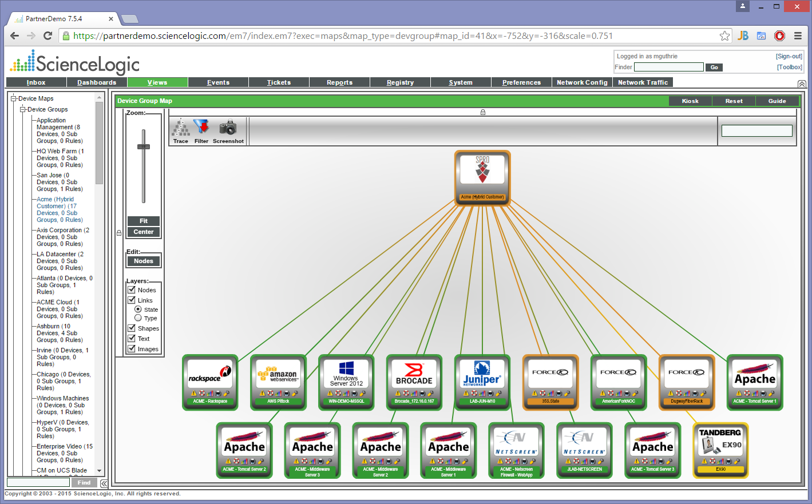Select the TANDBERG EX90 device node
812x504 pixels.
coord(720,450)
